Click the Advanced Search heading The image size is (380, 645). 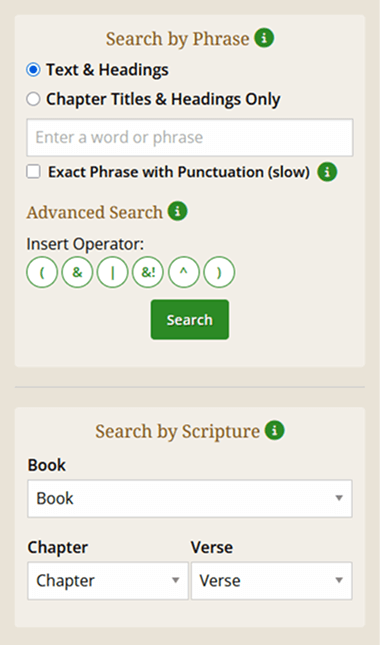[x=95, y=212]
